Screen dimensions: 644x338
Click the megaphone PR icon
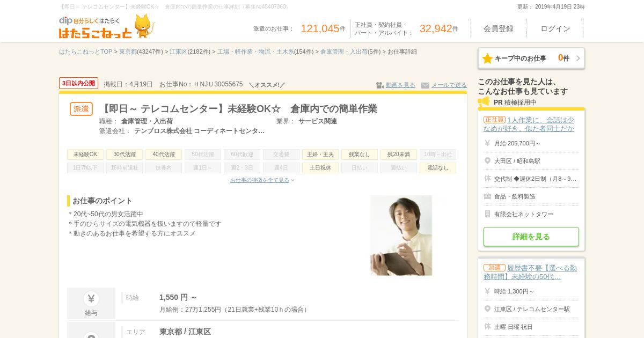point(484,102)
